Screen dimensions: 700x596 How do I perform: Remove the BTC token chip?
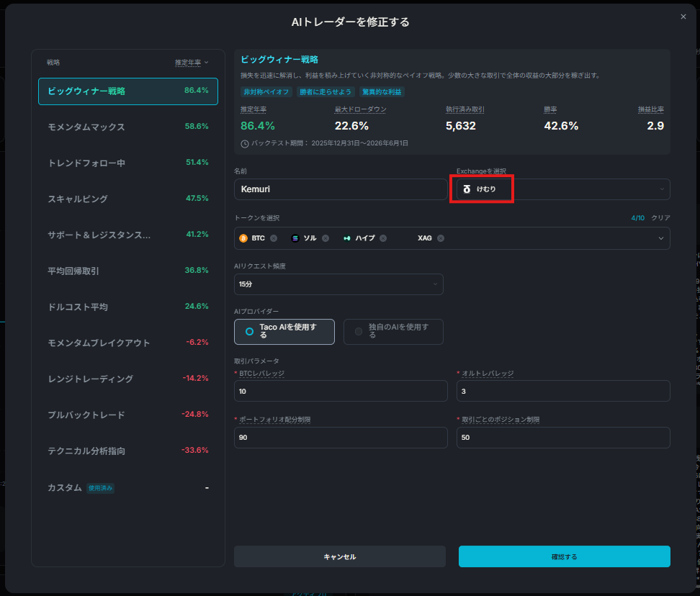pos(274,238)
